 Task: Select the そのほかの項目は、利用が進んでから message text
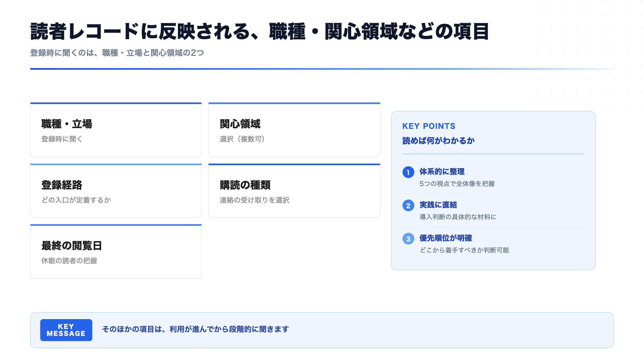196,329
